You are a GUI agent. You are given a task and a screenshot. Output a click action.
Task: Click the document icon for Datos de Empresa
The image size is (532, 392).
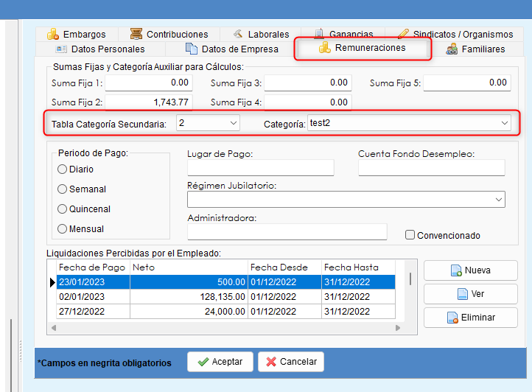(191, 49)
